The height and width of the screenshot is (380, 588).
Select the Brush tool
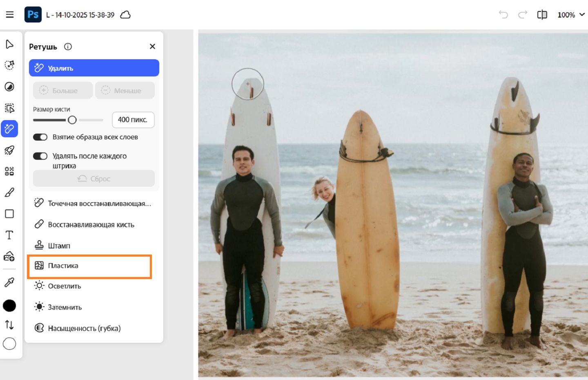(9, 192)
